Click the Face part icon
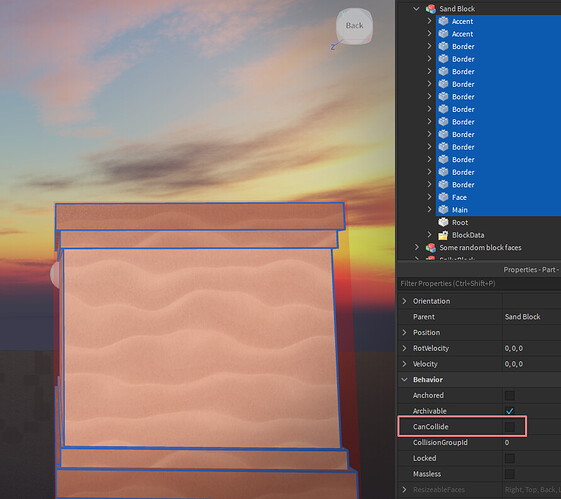The width and height of the screenshot is (561, 499). pyautogui.click(x=443, y=197)
